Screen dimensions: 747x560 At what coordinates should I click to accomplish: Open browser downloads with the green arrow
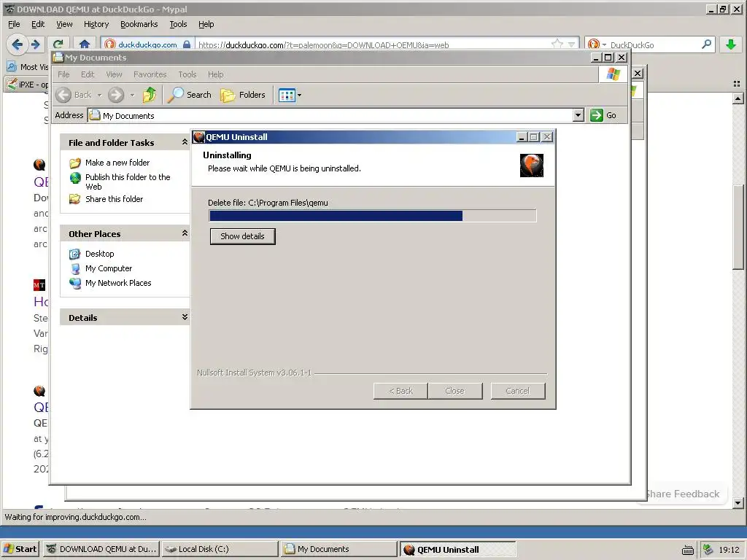pyautogui.click(x=730, y=44)
